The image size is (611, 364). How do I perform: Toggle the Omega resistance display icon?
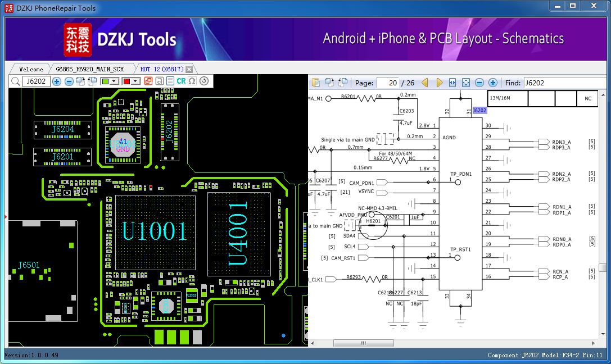pyautogui.click(x=192, y=81)
